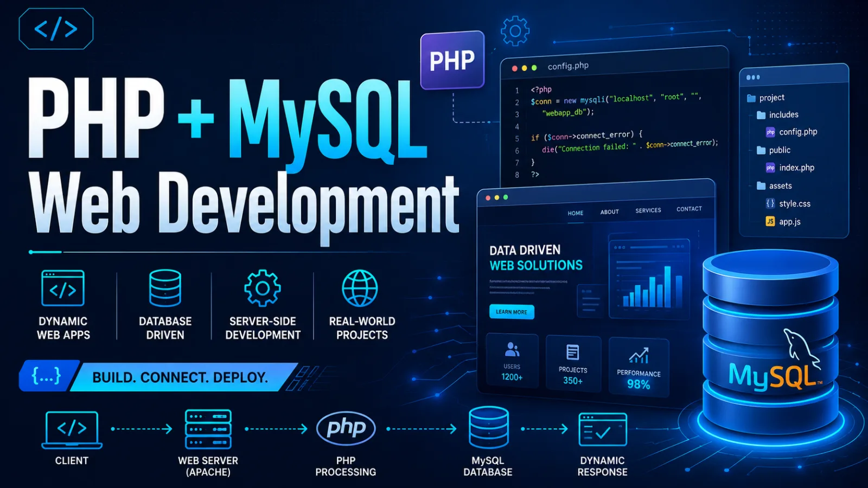The height and width of the screenshot is (488, 868).
Task: Click the Web Server Apache rack icon
Action: [x=208, y=429]
